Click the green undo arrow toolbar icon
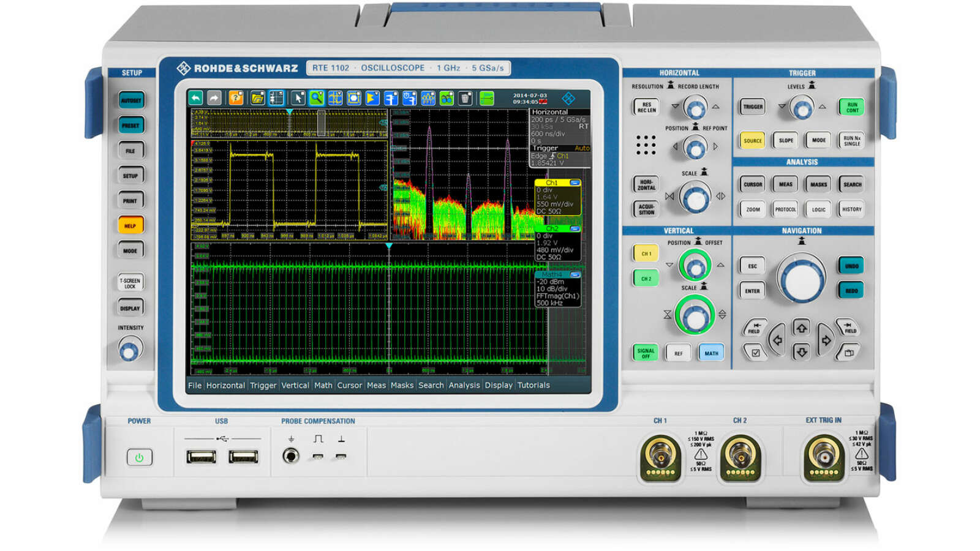The height and width of the screenshot is (551, 980). 195,98
